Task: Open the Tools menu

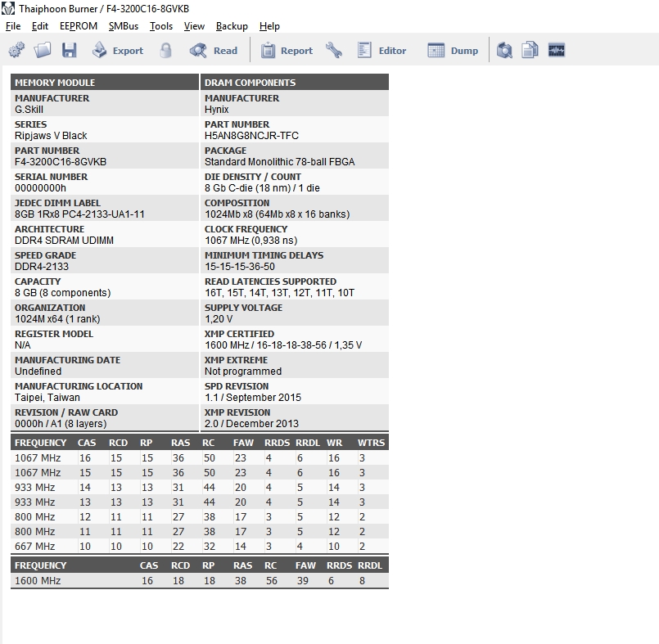Action: 161,26
